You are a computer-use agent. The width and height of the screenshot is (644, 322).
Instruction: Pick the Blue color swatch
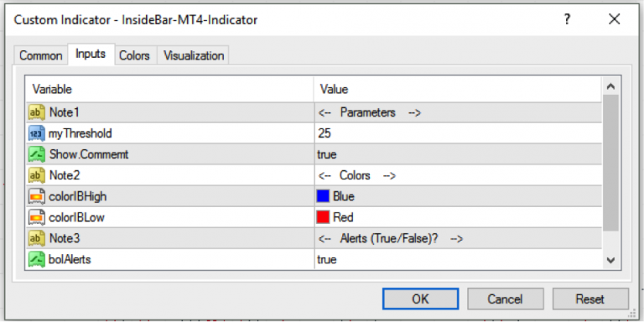coord(323,196)
